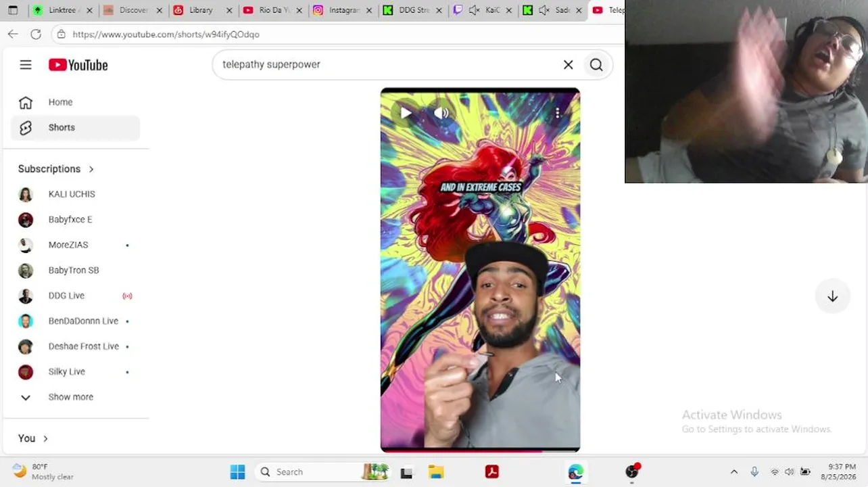Switch to the Instagram tab
The image size is (868, 487).
pyautogui.click(x=343, y=10)
